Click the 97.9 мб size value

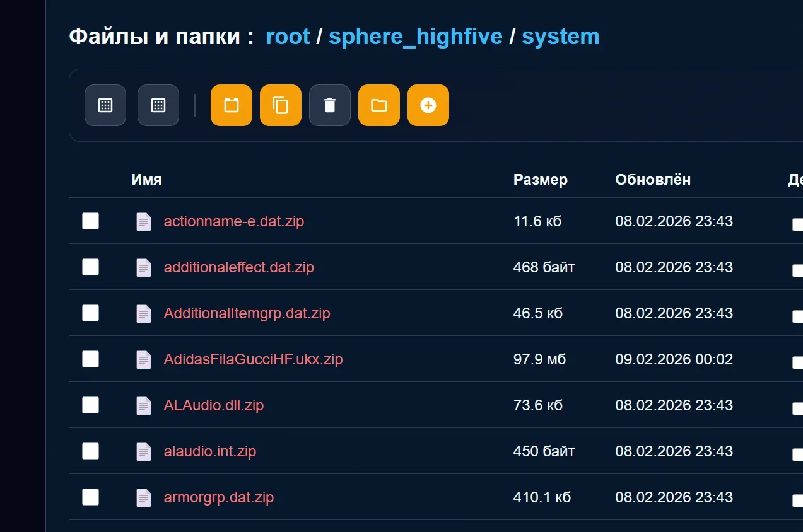[540, 359]
